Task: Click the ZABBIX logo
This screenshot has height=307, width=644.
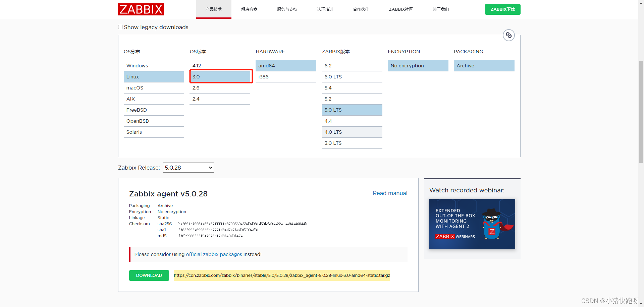Action: (141, 9)
